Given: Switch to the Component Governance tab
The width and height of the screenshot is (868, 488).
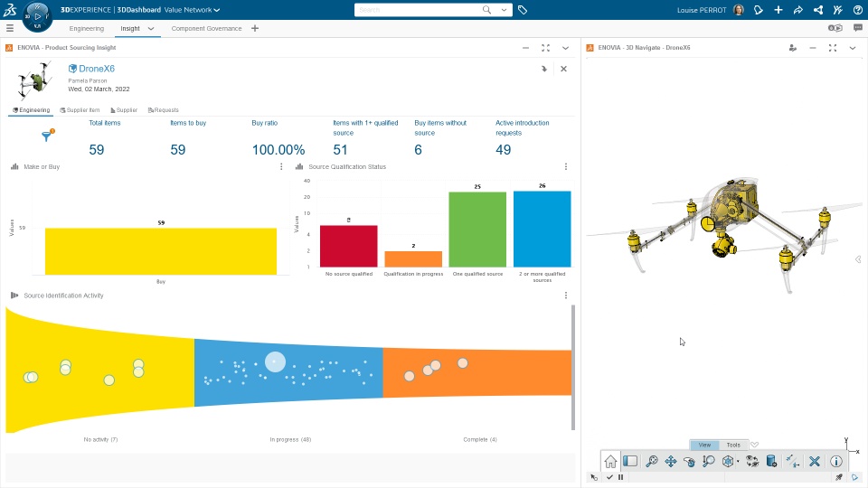Looking at the screenshot, I should [x=206, y=28].
